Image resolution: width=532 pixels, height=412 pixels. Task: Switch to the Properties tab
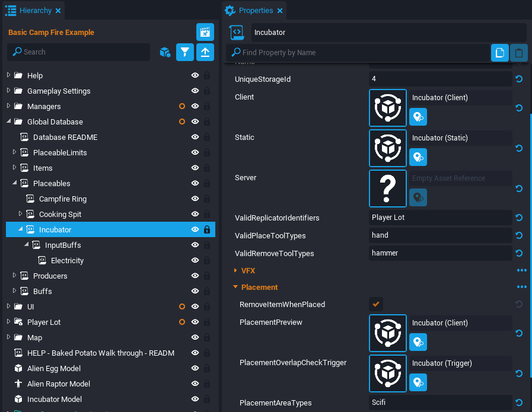pos(254,10)
